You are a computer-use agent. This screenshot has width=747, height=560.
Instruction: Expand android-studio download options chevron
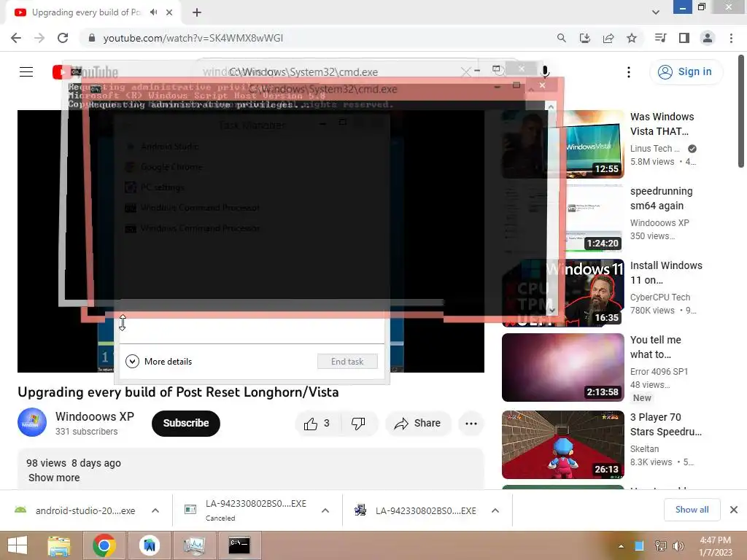pyautogui.click(x=155, y=510)
